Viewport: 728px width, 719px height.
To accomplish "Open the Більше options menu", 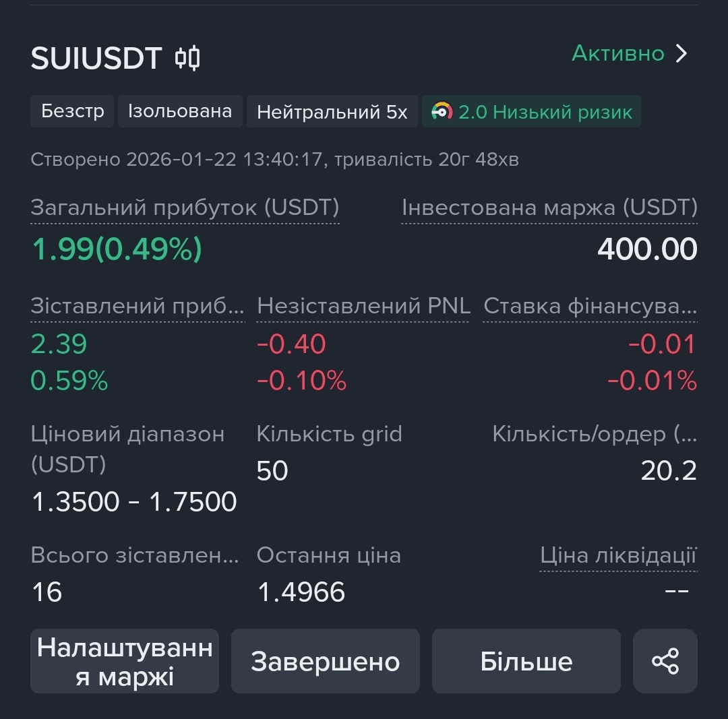I will coord(526,661).
